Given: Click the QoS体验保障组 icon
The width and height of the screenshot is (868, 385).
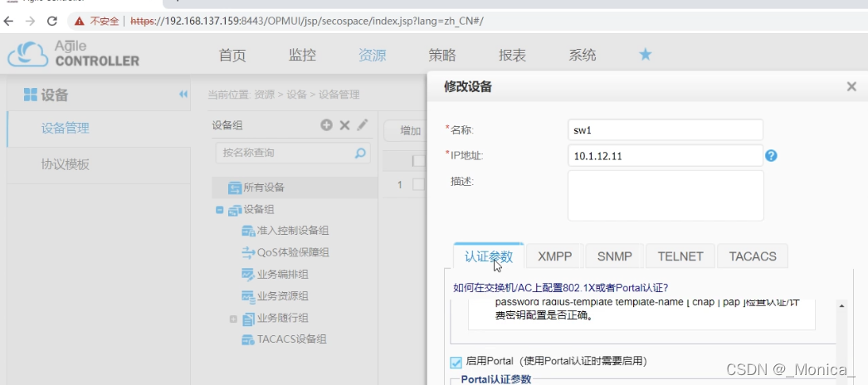Looking at the screenshot, I should pyautogui.click(x=249, y=253).
